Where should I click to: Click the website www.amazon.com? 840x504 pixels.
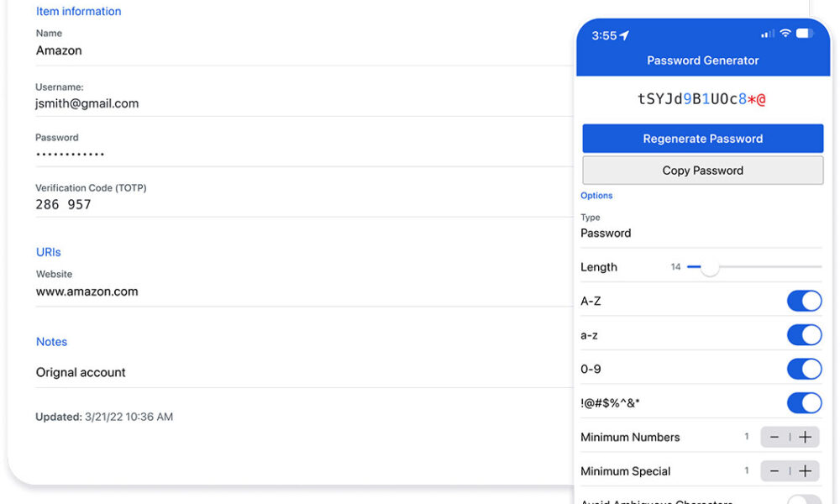coord(87,291)
